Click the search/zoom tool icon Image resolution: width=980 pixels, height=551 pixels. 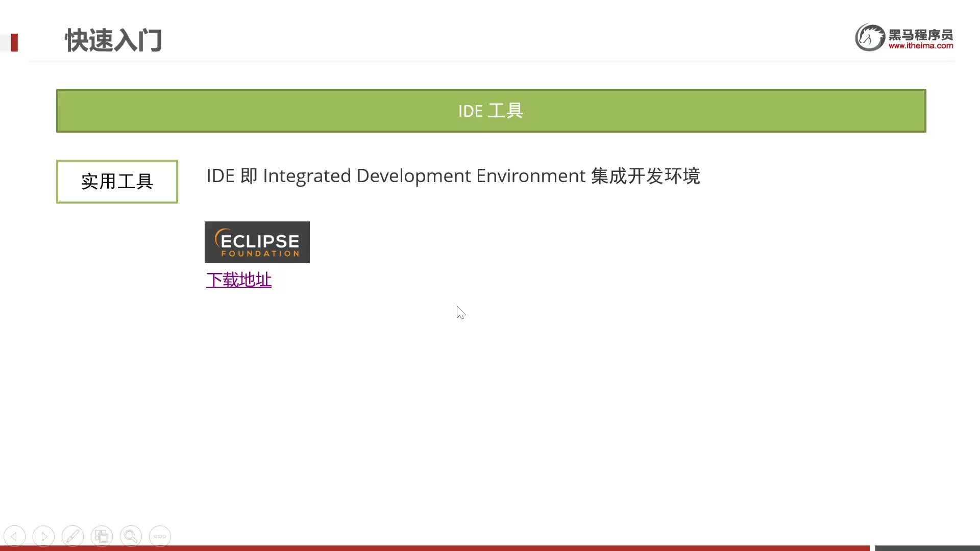coord(131,536)
